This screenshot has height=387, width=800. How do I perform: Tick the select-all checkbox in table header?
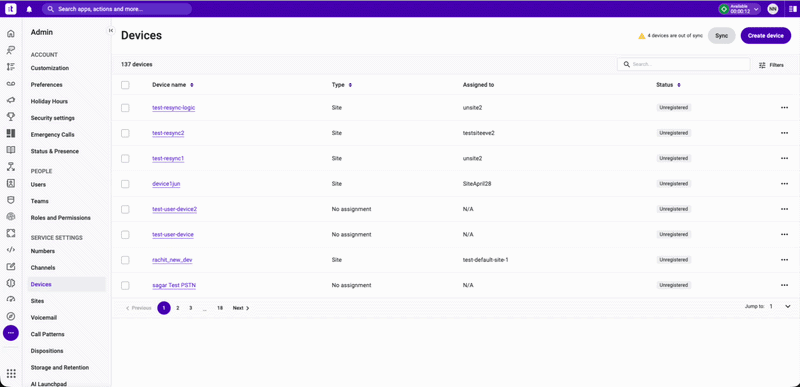[x=125, y=85]
